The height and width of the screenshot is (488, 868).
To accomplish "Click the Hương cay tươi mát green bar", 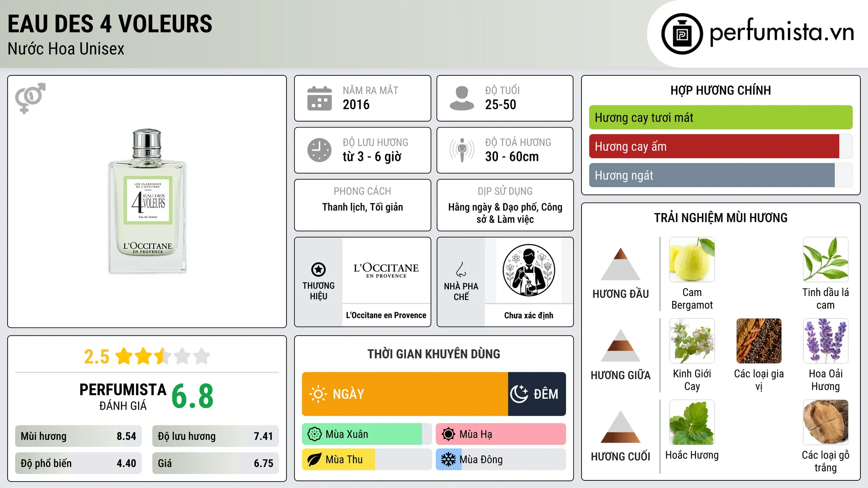I will (x=721, y=117).
